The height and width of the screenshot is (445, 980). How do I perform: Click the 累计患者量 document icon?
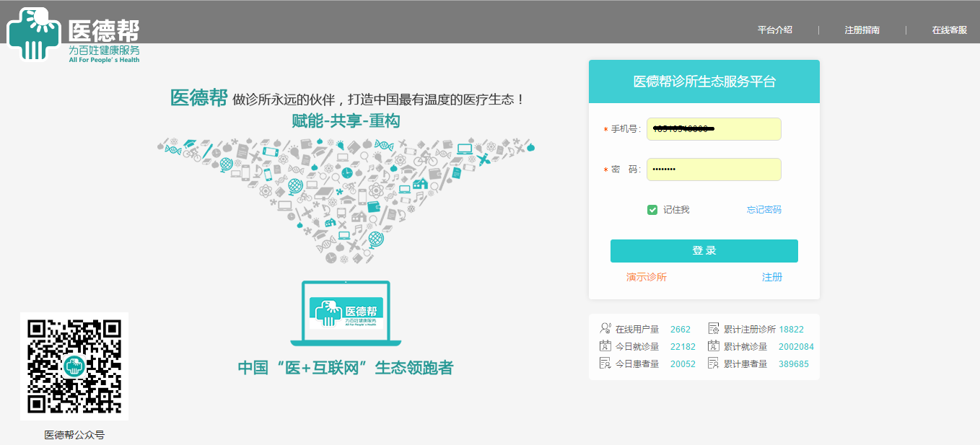714,364
